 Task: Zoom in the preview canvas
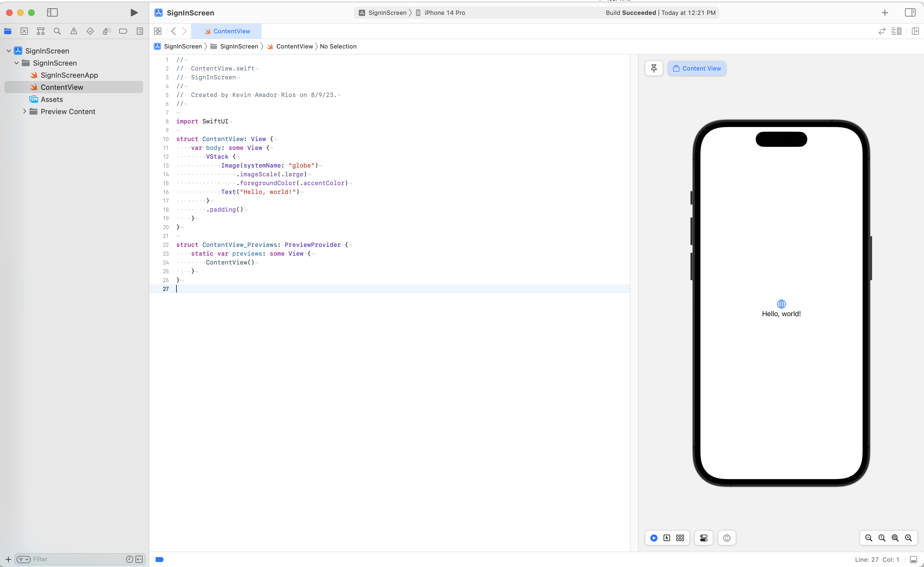coord(908,538)
